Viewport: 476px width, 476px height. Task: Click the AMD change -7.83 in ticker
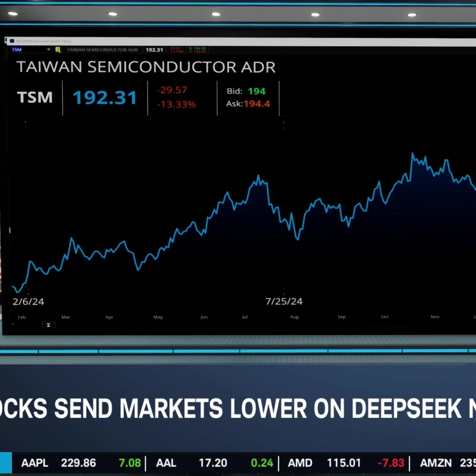(x=391, y=463)
